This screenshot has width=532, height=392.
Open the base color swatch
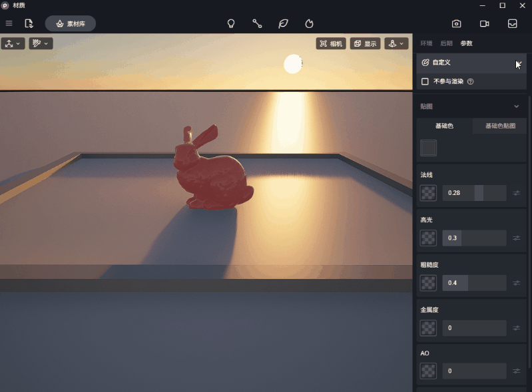pos(429,148)
